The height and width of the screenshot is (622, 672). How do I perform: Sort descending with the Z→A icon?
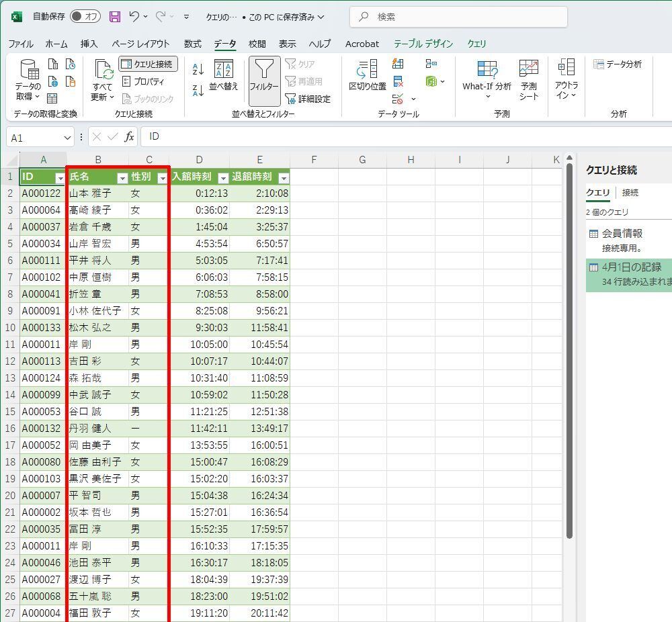198,90
